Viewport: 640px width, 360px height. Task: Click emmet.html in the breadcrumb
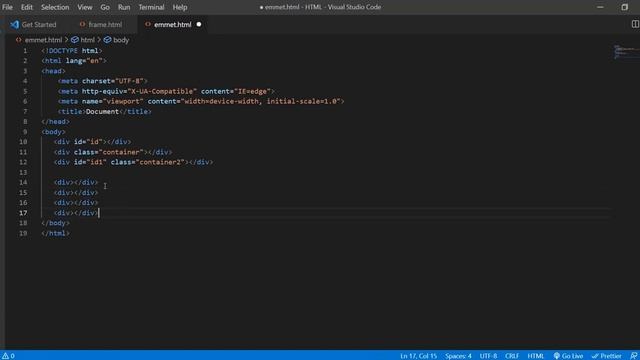click(x=43, y=40)
